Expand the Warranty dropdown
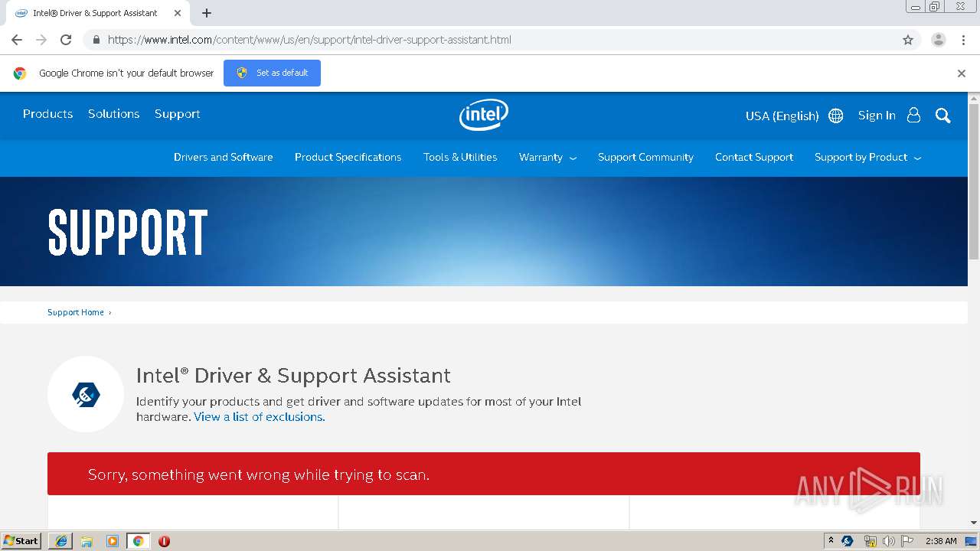Viewport: 980px width, 551px height. point(547,157)
